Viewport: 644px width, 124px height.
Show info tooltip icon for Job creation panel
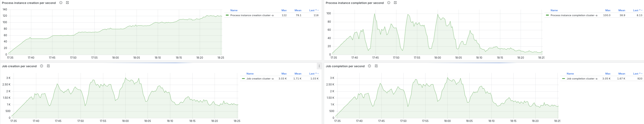point(41,66)
